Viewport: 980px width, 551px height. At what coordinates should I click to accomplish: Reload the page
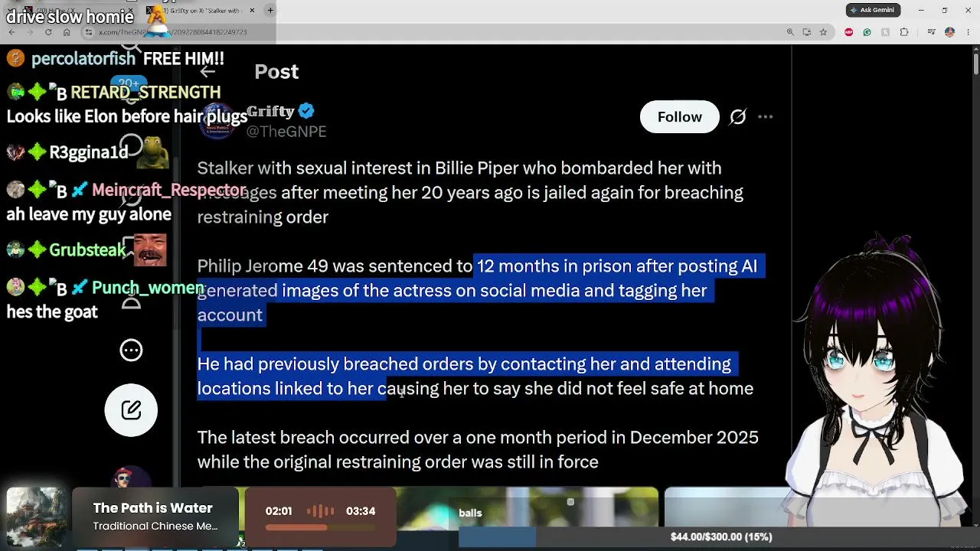coord(48,32)
